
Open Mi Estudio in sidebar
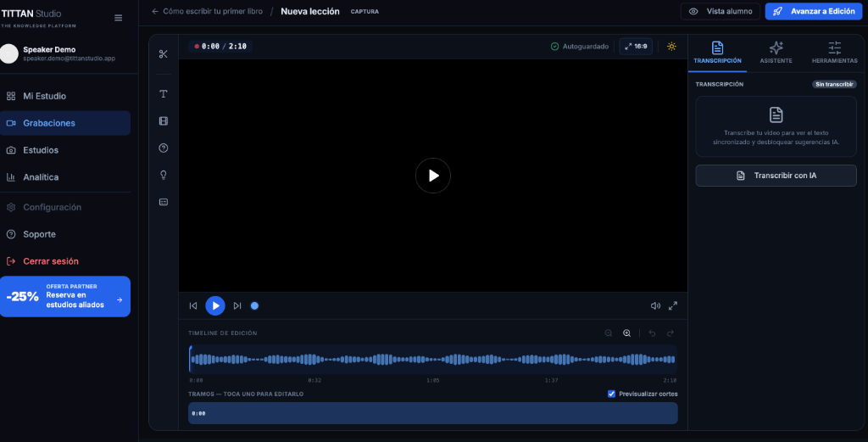tap(65, 97)
